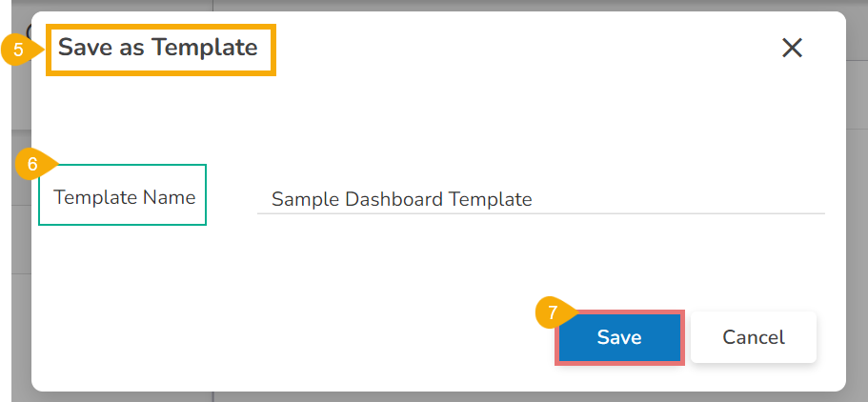
Task: Click the orange step 6 marker
Action: [x=31, y=164]
